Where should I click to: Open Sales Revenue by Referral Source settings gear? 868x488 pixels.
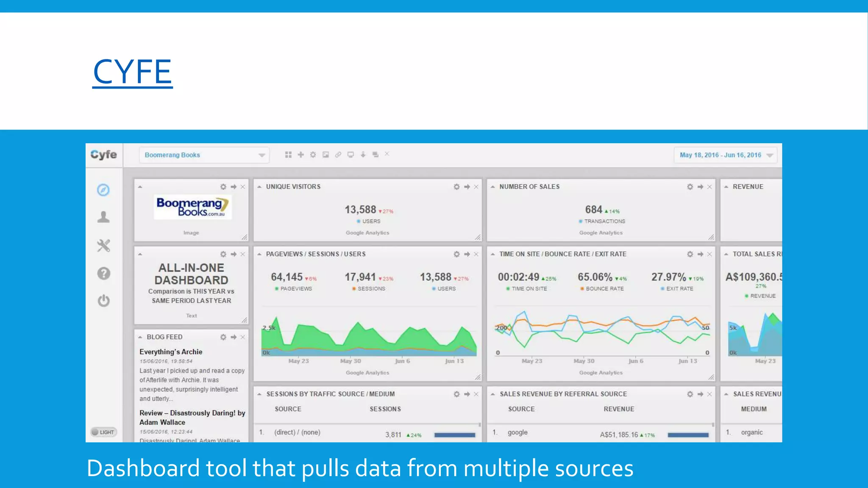click(x=690, y=394)
